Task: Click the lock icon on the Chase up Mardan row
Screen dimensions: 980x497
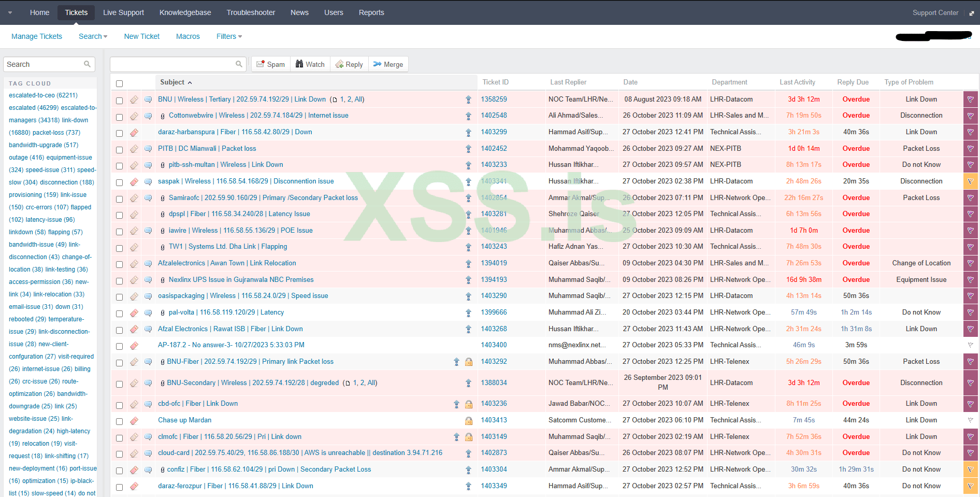Action: (x=468, y=421)
